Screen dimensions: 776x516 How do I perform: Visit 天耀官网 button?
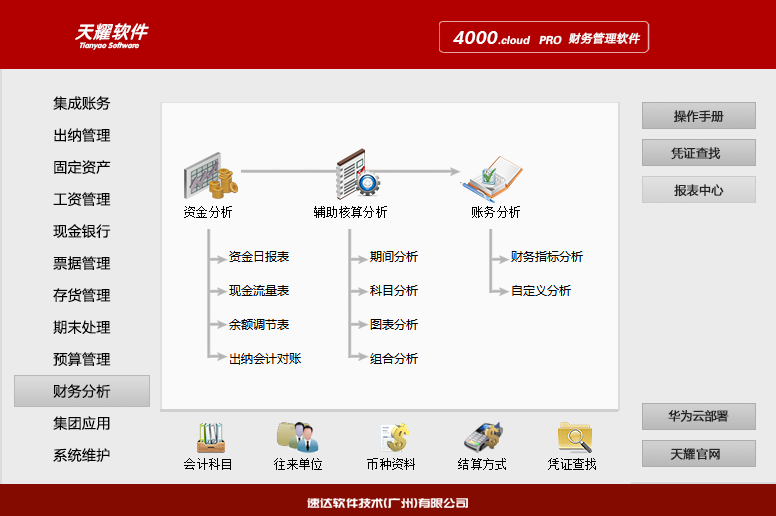[699, 454]
